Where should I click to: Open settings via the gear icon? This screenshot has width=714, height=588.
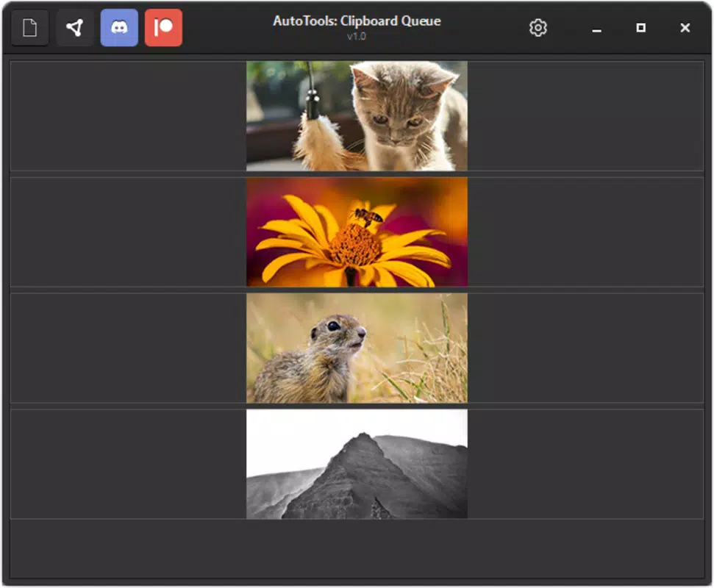click(x=538, y=28)
